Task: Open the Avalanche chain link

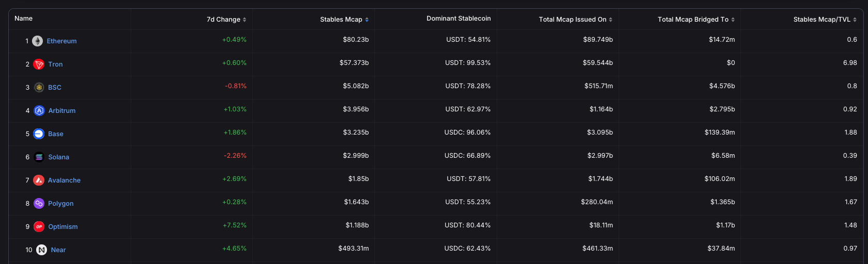Action: [64, 180]
